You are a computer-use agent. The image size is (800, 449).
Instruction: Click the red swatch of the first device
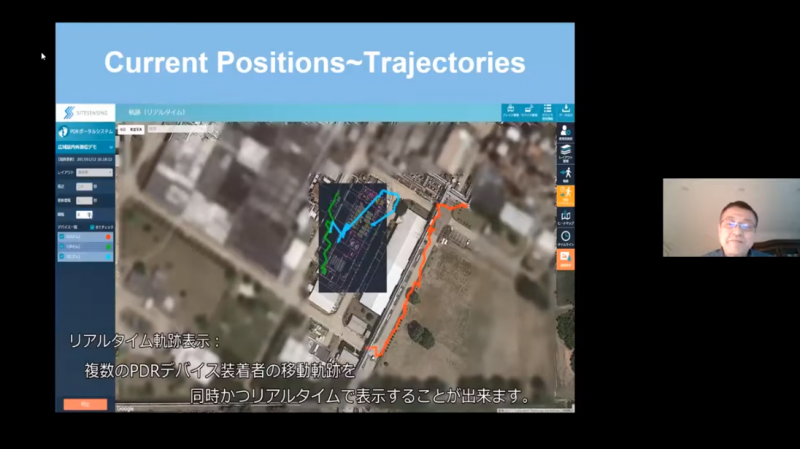[108, 237]
